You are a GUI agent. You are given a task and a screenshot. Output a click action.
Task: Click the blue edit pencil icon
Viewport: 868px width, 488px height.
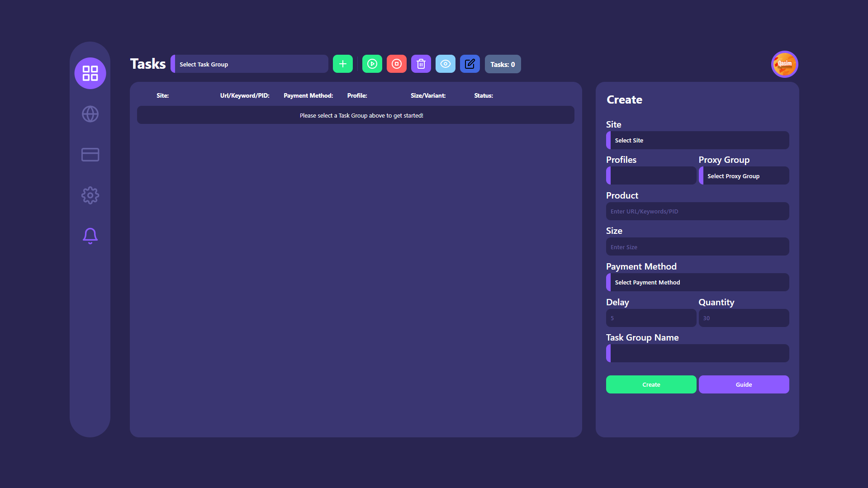coord(470,64)
